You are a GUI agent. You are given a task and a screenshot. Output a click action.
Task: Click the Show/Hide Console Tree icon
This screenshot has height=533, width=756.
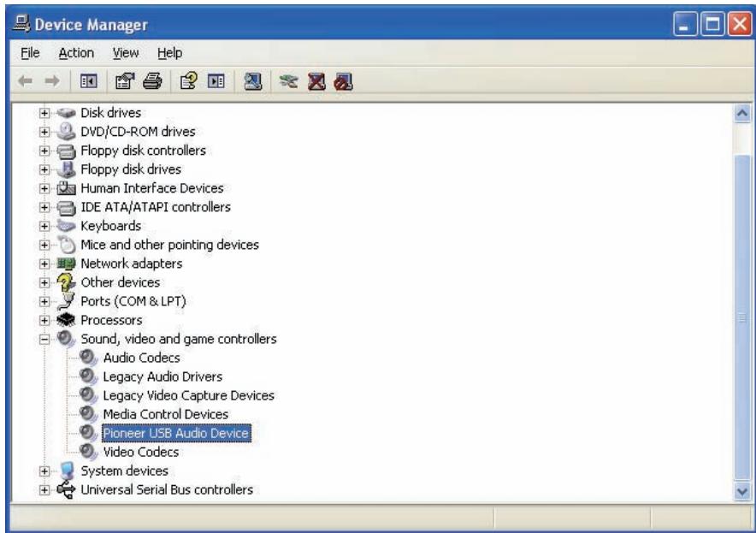click(88, 81)
